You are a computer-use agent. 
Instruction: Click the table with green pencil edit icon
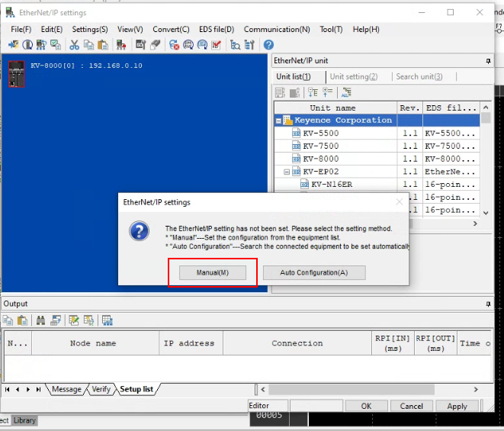[74, 320]
